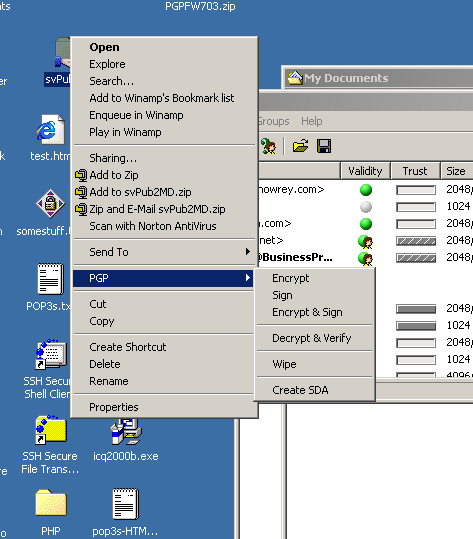Image resolution: width=473 pixels, height=539 pixels.
Task: Click the My Documents window title icon
Action: point(295,78)
